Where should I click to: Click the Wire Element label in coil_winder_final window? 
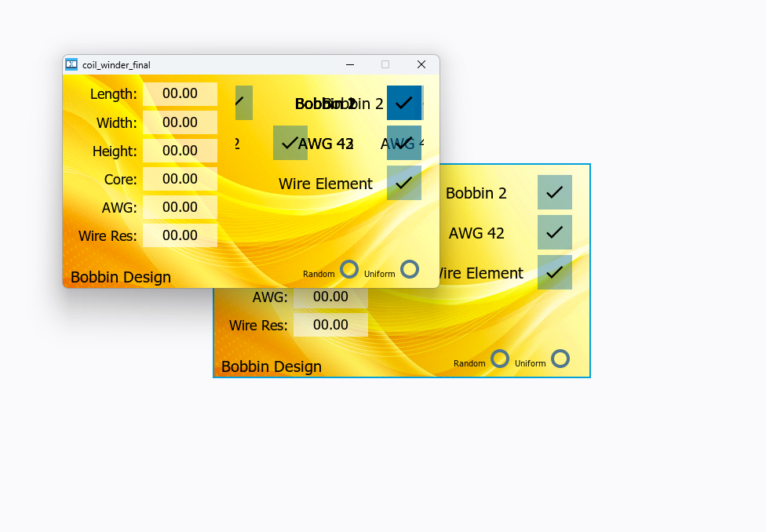click(x=326, y=184)
